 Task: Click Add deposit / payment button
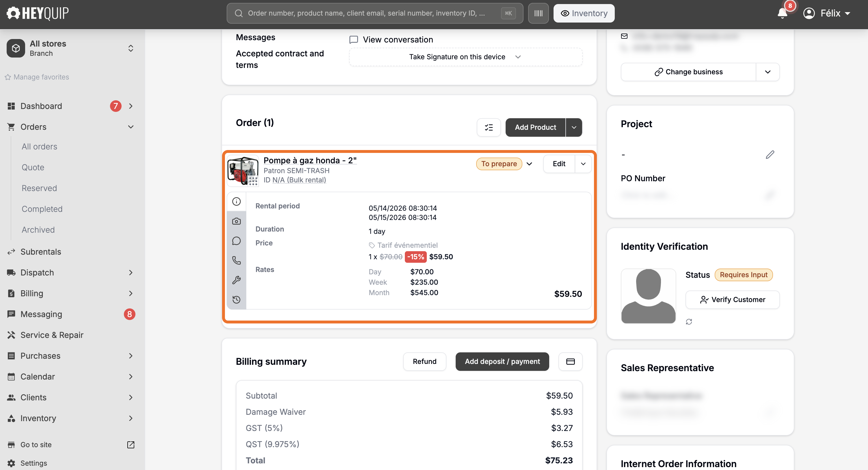[502, 361]
